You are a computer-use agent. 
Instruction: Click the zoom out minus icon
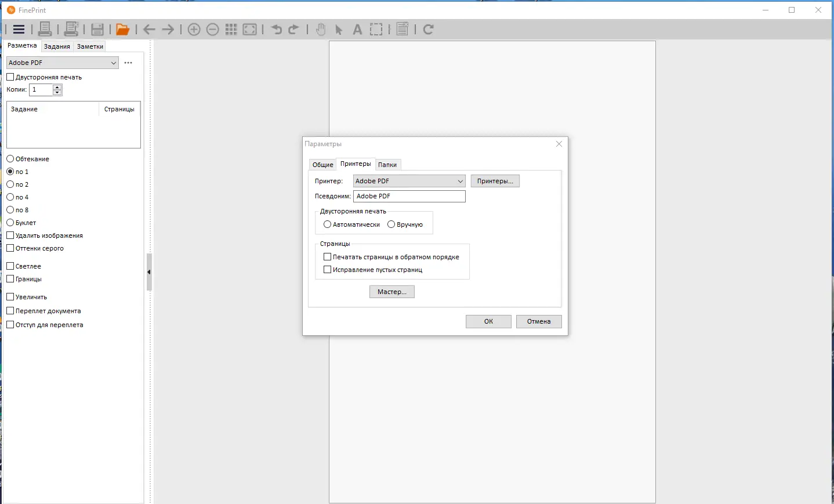(x=213, y=30)
